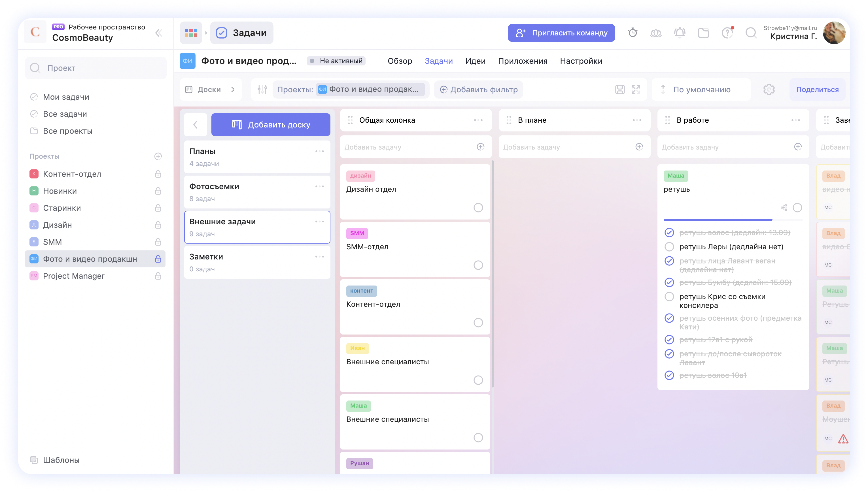The width and height of the screenshot is (868, 492).
Task: Click the notifications bell icon
Action: pyautogui.click(x=679, y=33)
